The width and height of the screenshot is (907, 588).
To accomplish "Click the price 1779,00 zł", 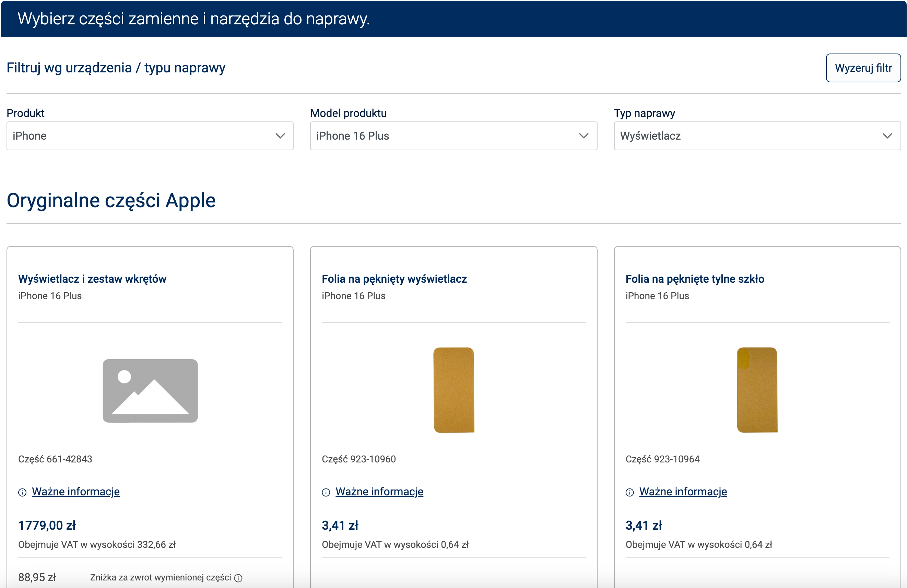I will point(47,525).
